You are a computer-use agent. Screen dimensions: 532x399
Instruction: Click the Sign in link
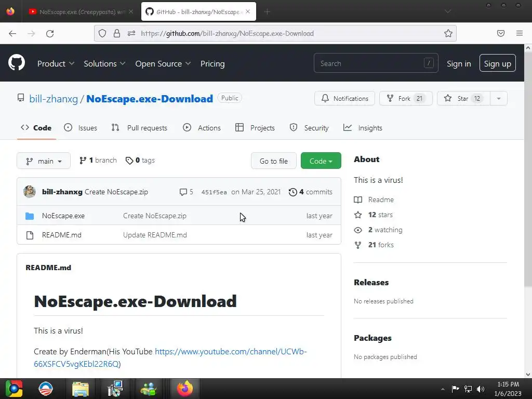click(x=459, y=63)
